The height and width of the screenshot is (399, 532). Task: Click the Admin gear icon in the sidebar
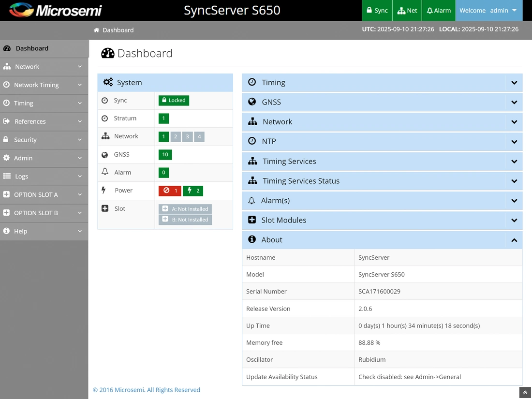click(x=6, y=158)
